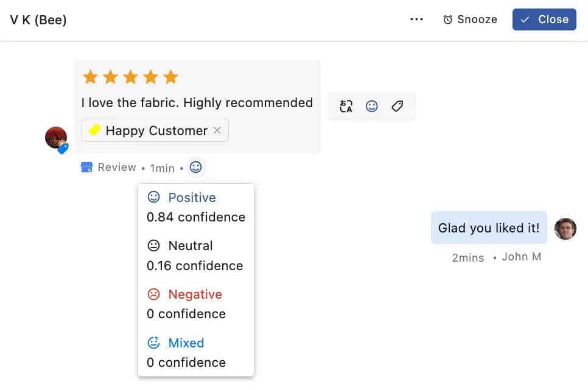Select Neutral in the sentiment popup

191,245
